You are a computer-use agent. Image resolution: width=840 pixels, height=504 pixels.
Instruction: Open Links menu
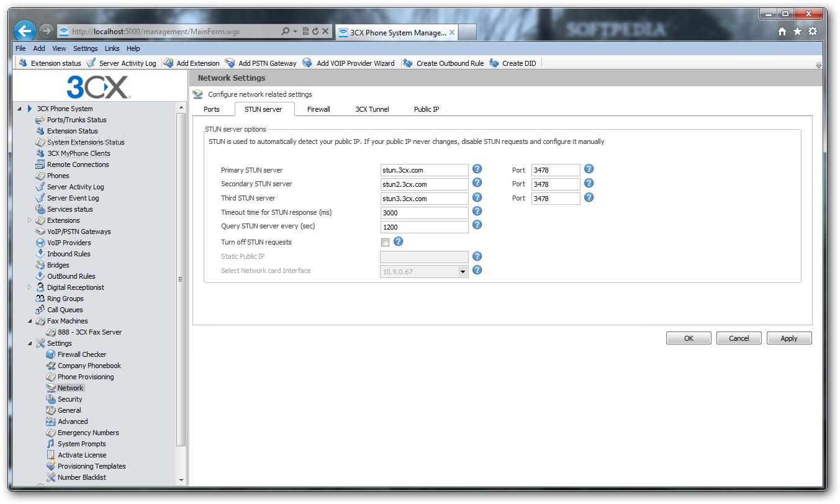(x=112, y=48)
